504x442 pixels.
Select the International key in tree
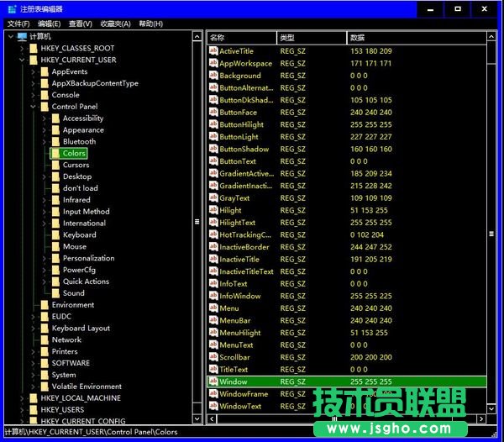click(x=84, y=224)
